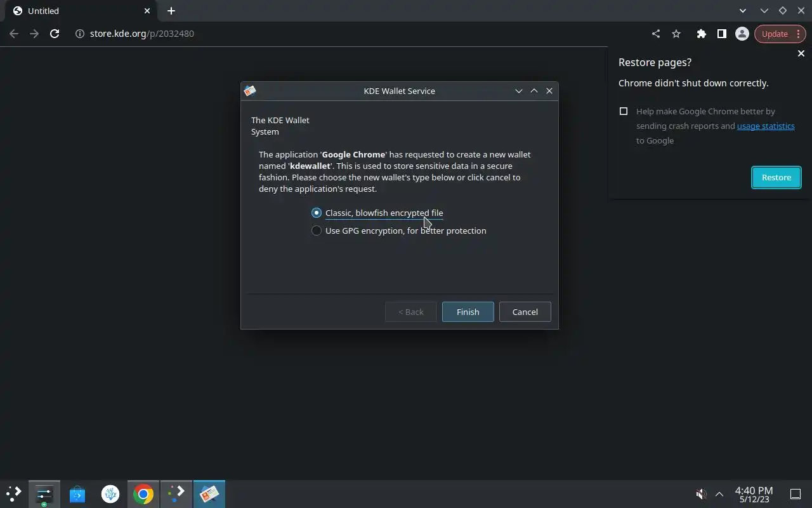
Task: Click the Chrome Update button
Action: (775, 34)
